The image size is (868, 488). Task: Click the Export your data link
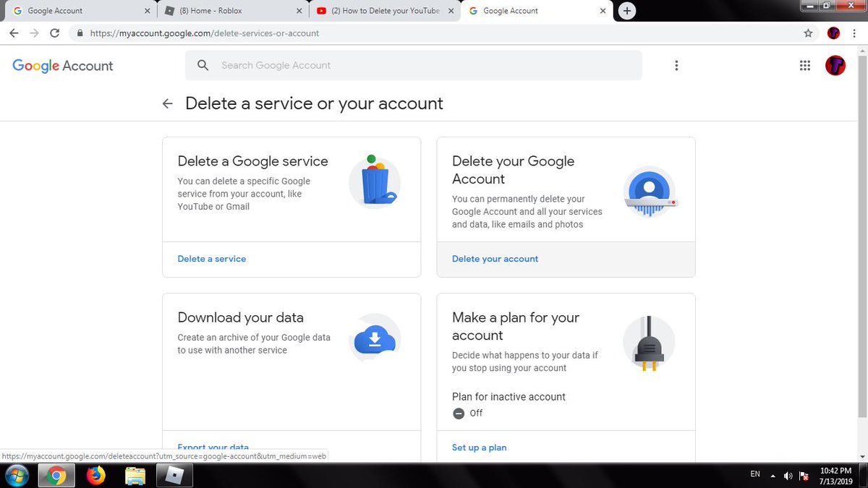pyautogui.click(x=213, y=448)
